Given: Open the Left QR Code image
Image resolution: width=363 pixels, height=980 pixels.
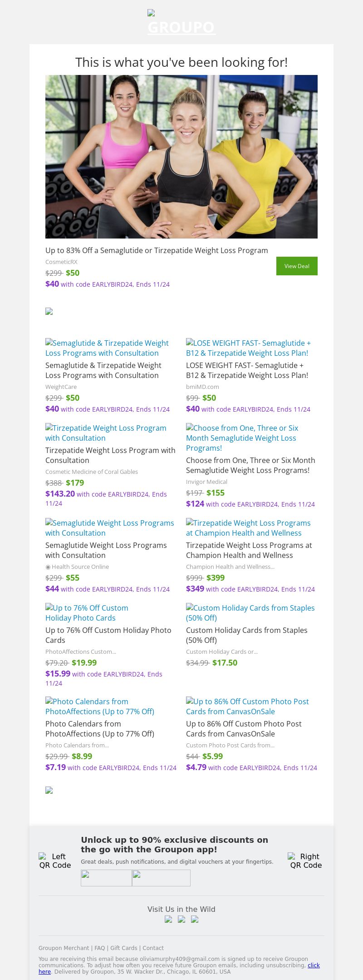Looking at the screenshot, I should pyautogui.click(x=55, y=861).
